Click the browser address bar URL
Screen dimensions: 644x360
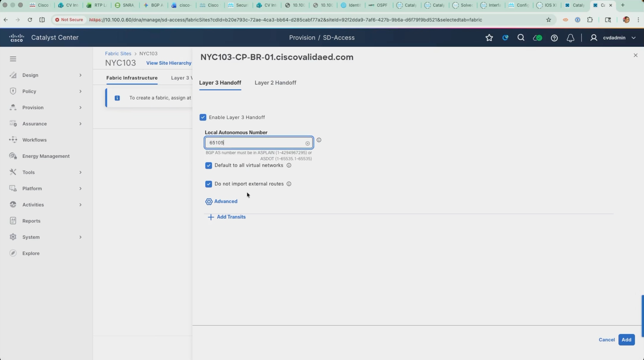click(x=286, y=20)
